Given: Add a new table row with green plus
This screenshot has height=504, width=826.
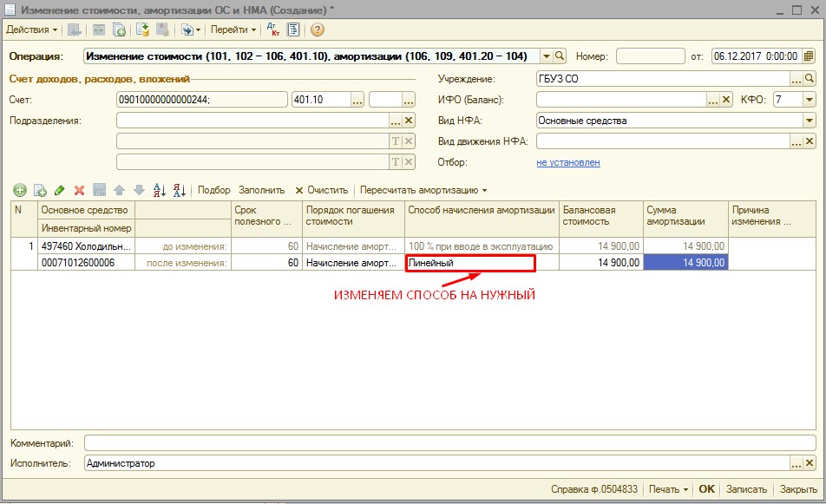Looking at the screenshot, I should (x=19, y=190).
